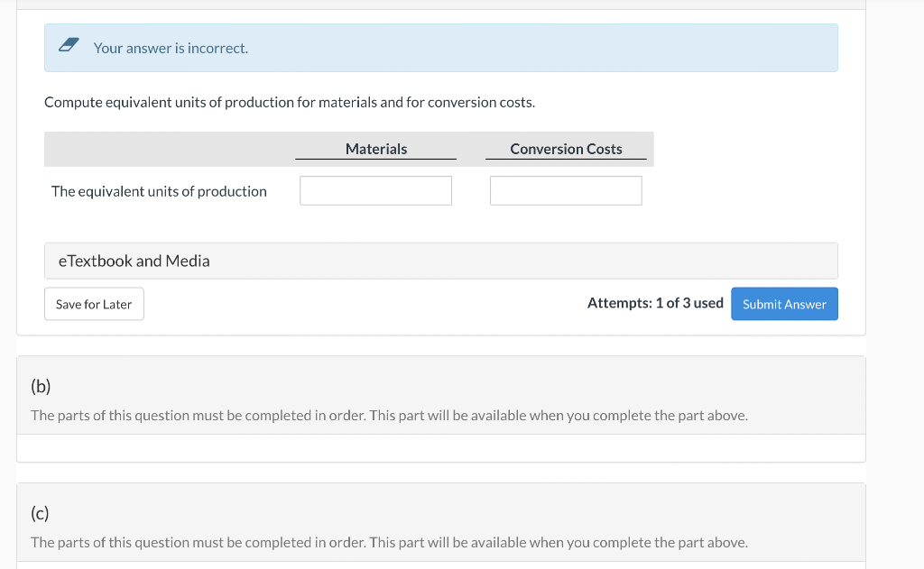Click the empty white panel below part (b)
Image resolution: width=924 pixels, height=569 pixels.
440,448
